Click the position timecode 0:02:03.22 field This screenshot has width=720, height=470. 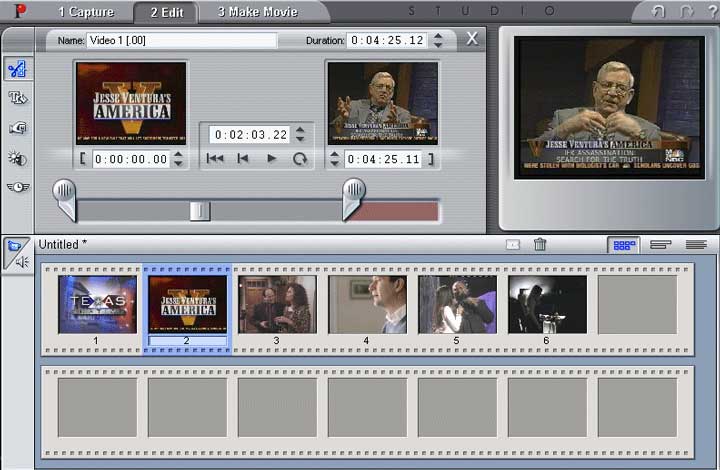[251, 134]
